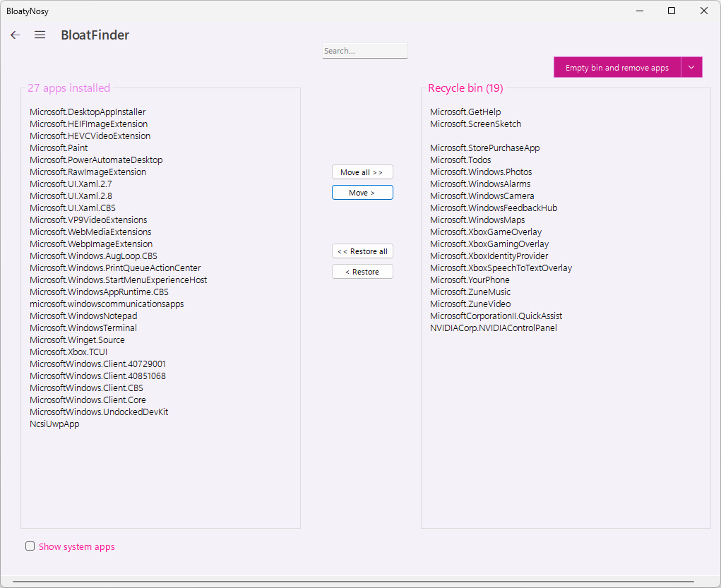Select Microsoft.WindowsAppRuntime.CBS entry
Viewport: 721px width, 588px height.
tap(99, 292)
